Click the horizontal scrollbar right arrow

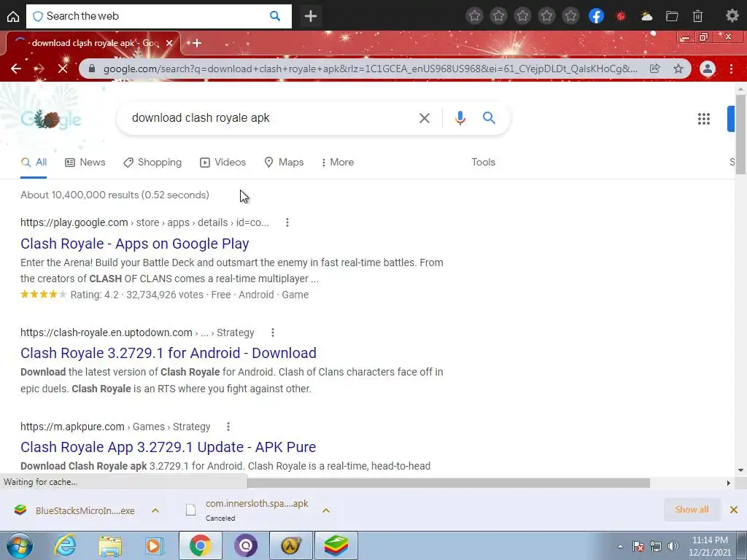pos(729,483)
